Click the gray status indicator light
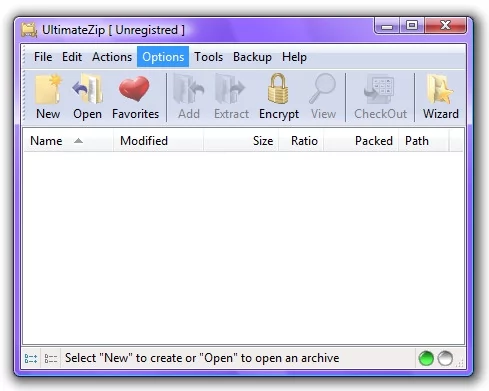489x391 pixels. (x=445, y=359)
